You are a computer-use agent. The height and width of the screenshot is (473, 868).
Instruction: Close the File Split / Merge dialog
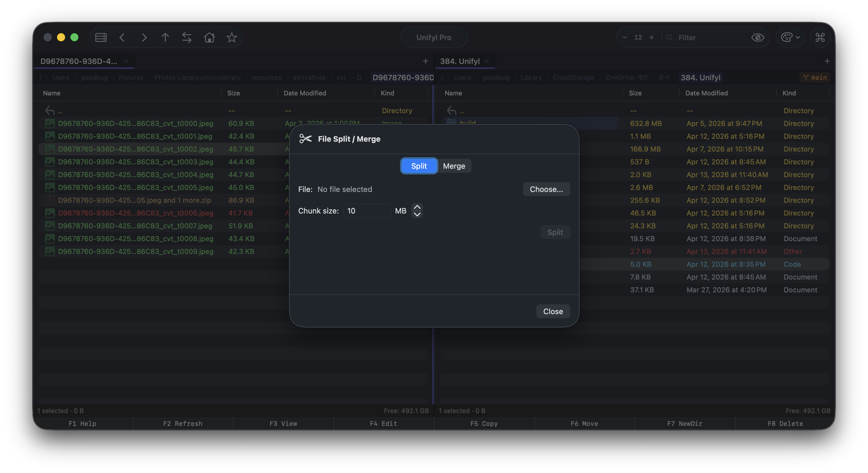[553, 311]
